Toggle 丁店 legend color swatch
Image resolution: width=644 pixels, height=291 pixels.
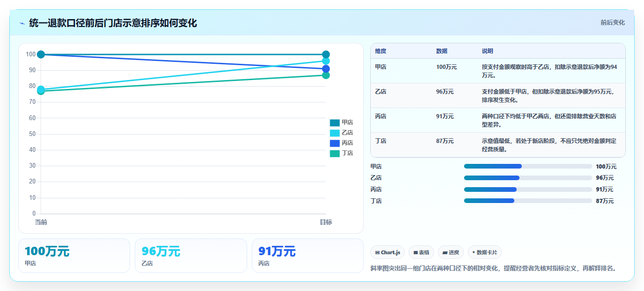(x=335, y=153)
